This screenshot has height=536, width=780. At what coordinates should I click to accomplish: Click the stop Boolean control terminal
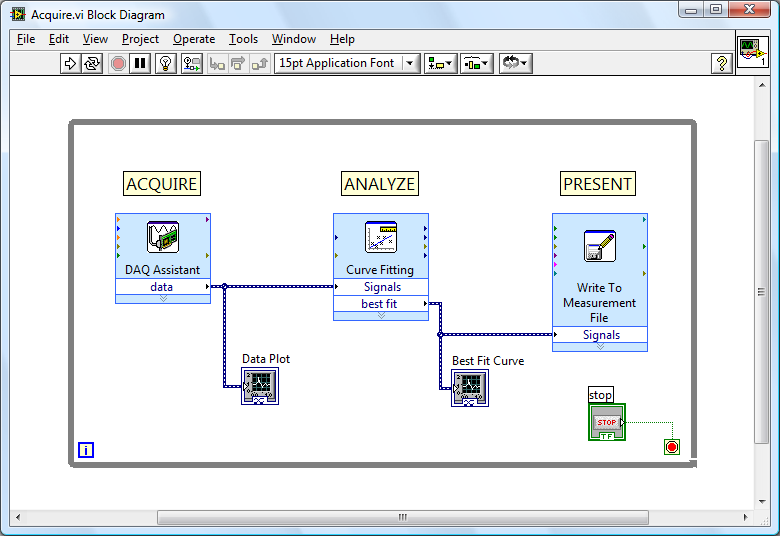coord(606,422)
